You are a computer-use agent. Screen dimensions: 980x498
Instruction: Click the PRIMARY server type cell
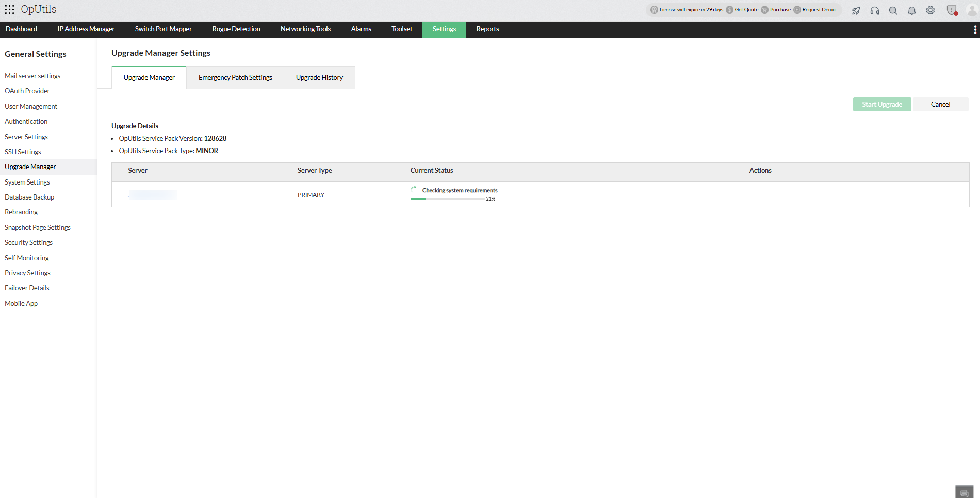click(x=311, y=195)
